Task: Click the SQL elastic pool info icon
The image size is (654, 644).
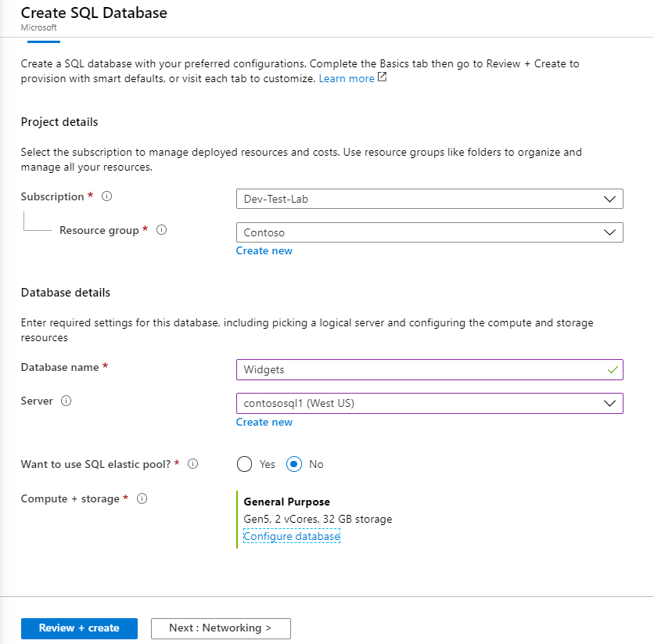Action: click(x=192, y=464)
